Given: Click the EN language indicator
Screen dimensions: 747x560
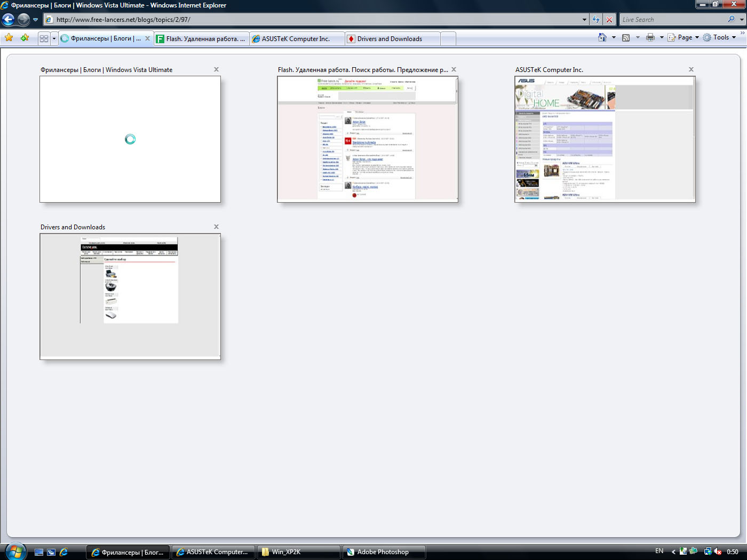Looking at the screenshot, I should click(x=659, y=551).
